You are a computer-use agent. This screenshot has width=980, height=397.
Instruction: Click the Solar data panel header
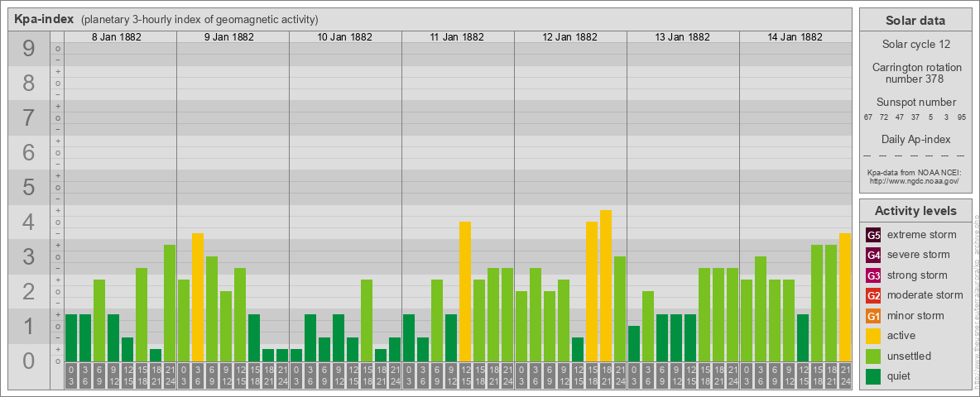click(915, 20)
